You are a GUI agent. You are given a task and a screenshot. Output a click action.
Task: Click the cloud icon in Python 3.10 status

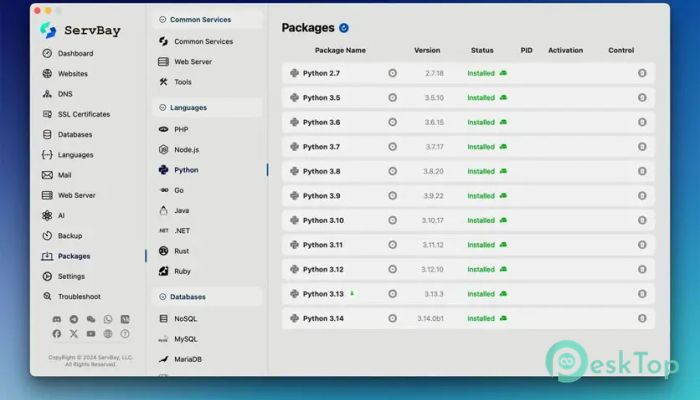[503, 220]
